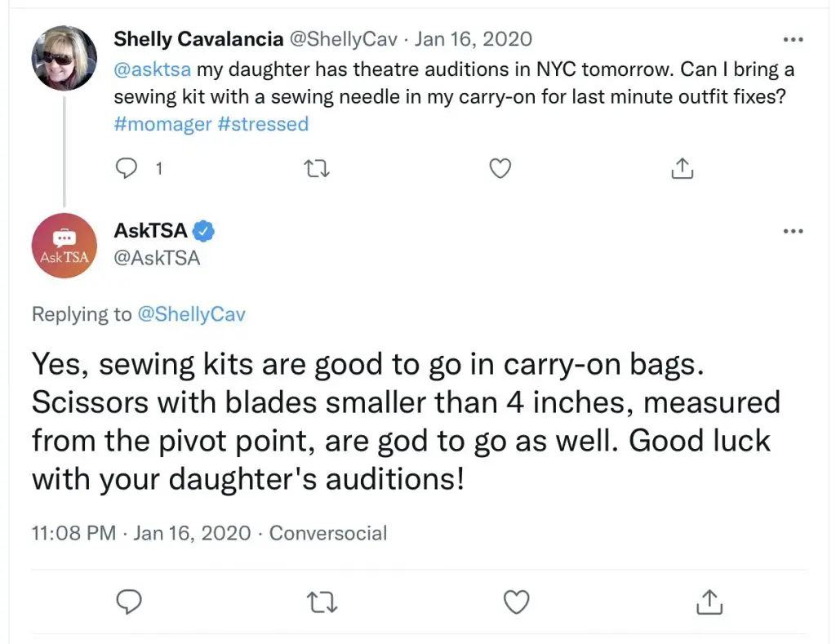
Task: Reply to the AskTSA tweet
Action: pos(129,602)
